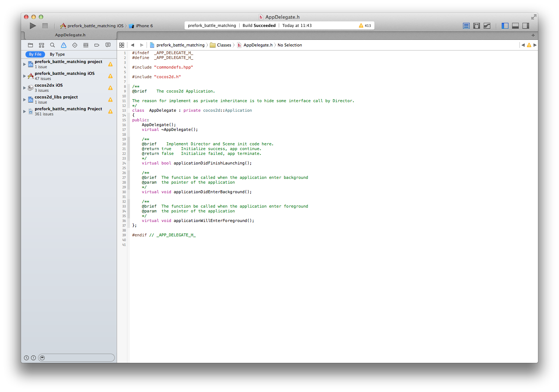Select the prefork_battle_matching project row
The image size is (559, 392).
pyautogui.click(x=69, y=64)
